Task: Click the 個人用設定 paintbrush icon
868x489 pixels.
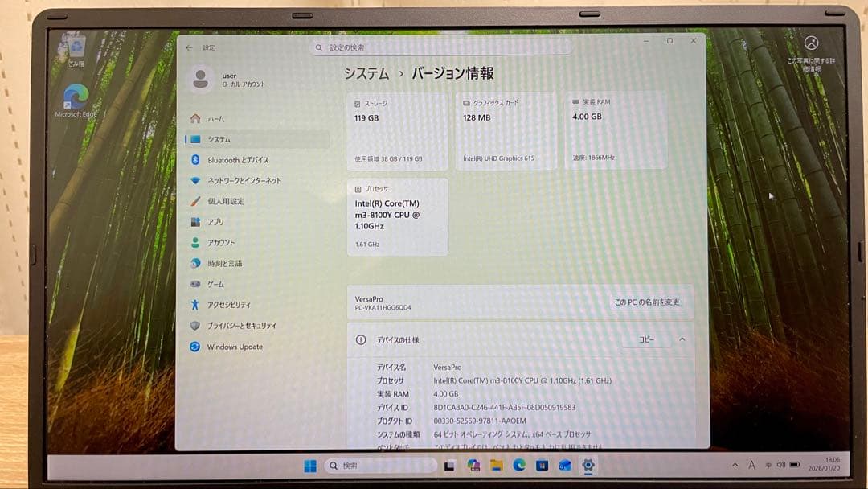Action: [194, 202]
